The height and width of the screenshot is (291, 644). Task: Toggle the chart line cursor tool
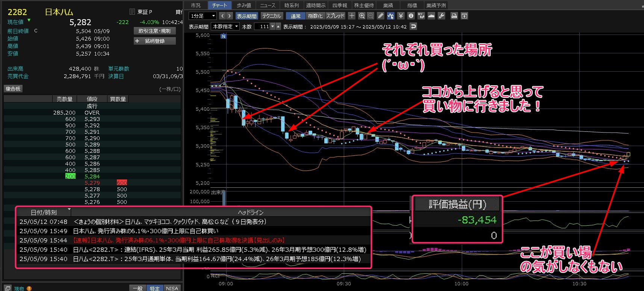391,16
